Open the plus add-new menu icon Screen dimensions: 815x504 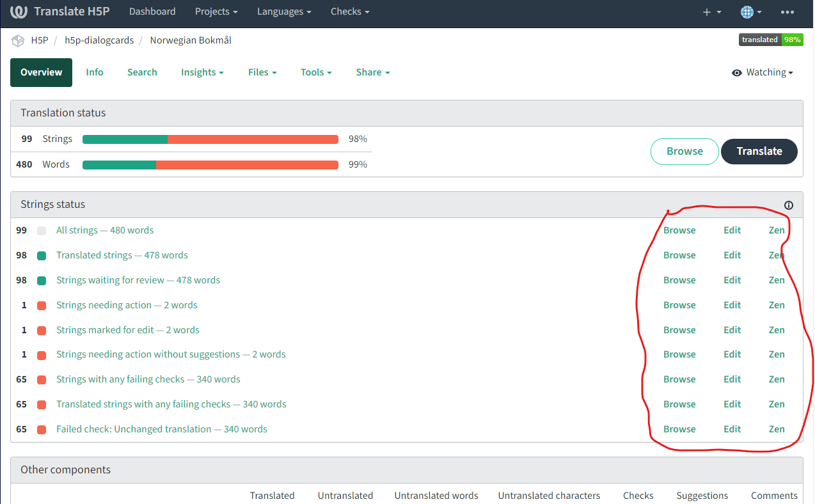(x=711, y=12)
